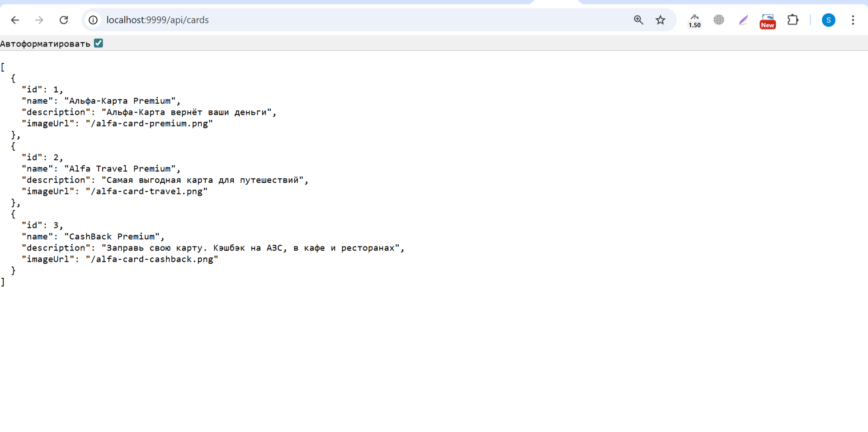Go back with the browser back arrow

coord(15,20)
